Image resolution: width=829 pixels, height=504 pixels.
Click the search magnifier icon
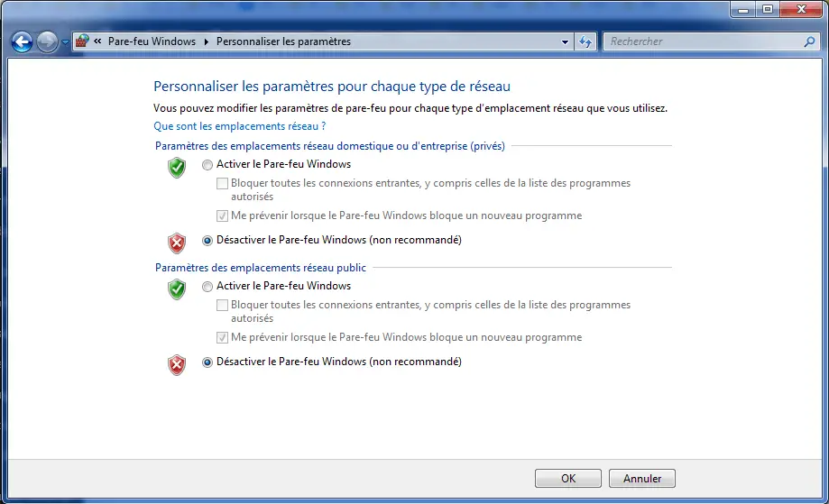[809, 41]
